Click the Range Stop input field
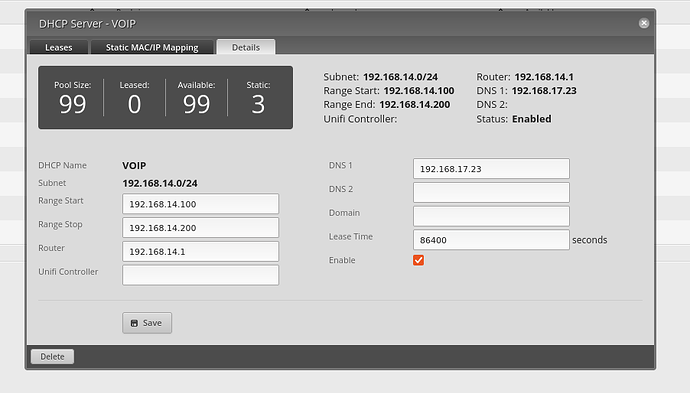690x393 pixels. tap(201, 228)
